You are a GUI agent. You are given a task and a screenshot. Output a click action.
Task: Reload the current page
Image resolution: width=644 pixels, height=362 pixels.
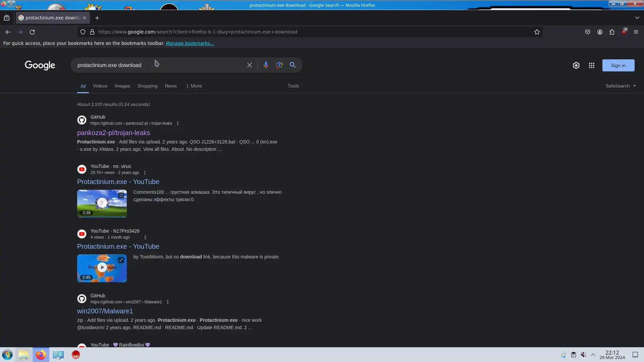coord(32,32)
